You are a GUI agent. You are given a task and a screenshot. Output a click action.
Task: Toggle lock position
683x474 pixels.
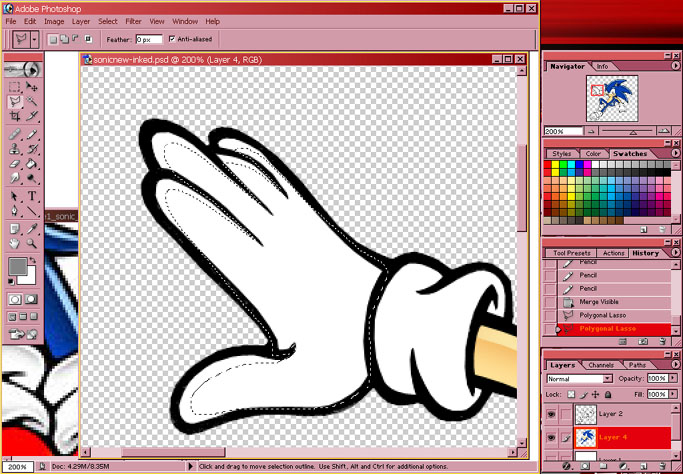(595, 394)
